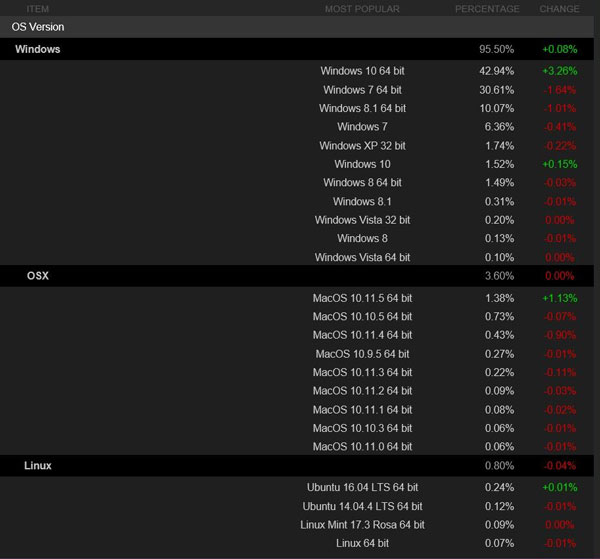Viewport: 600px width, 559px height.
Task: Click the 6.36% percentage value
Action: coord(499,127)
